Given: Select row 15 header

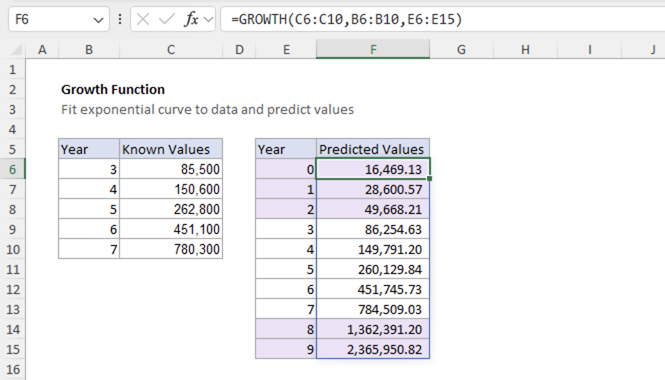Looking at the screenshot, I should (x=13, y=349).
